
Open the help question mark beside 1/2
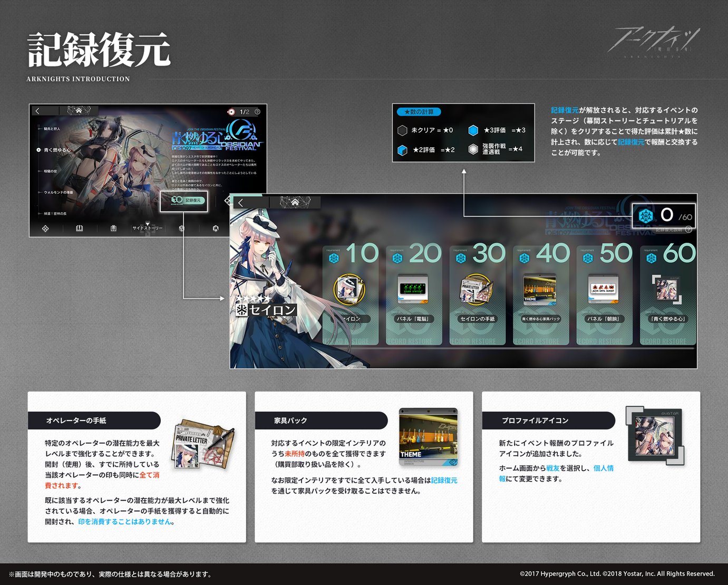click(x=257, y=112)
